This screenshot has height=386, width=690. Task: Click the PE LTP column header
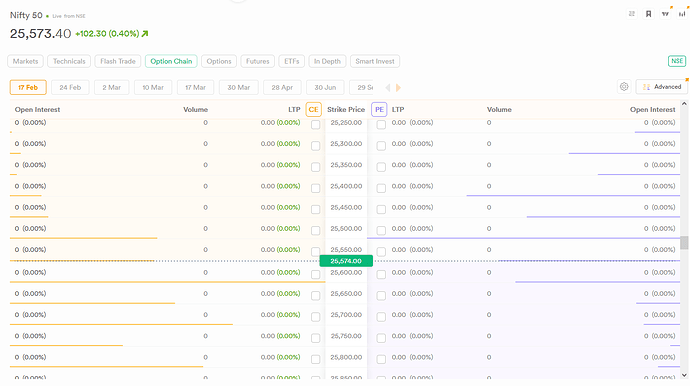[398, 110]
